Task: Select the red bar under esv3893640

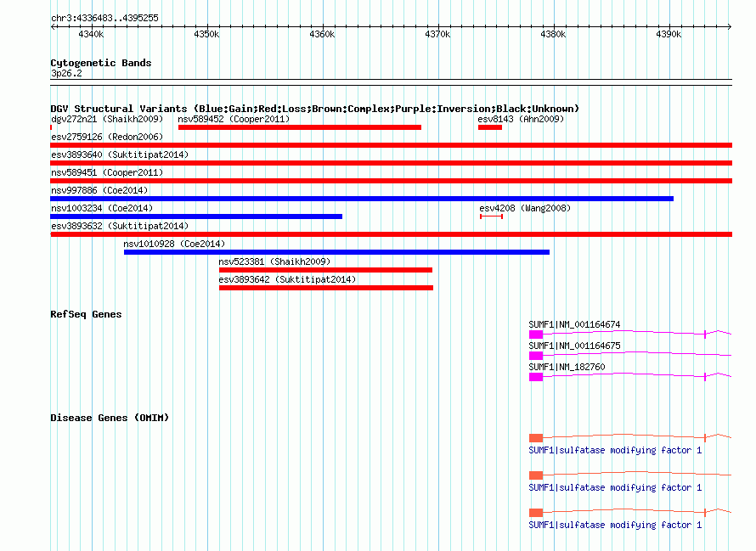Action: pos(391,163)
